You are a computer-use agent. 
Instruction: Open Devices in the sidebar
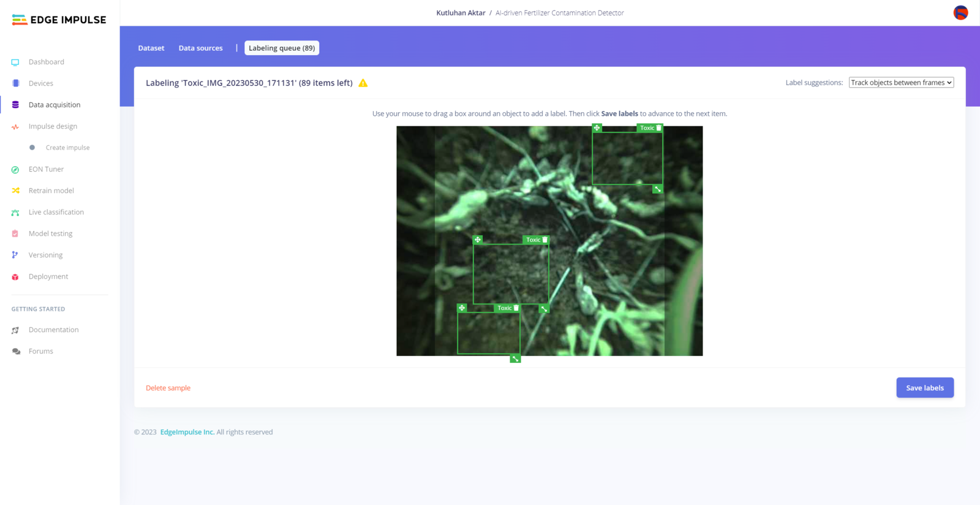(41, 83)
